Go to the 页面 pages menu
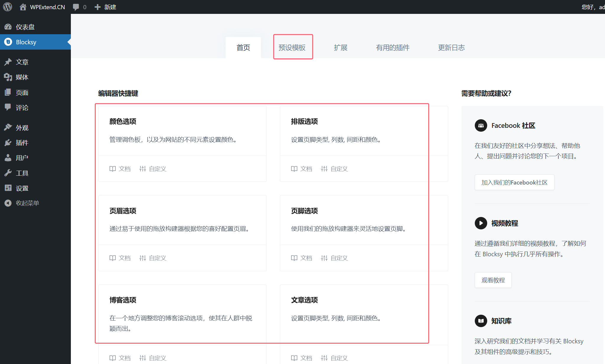The height and width of the screenshot is (364, 605). tap(35, 92)
